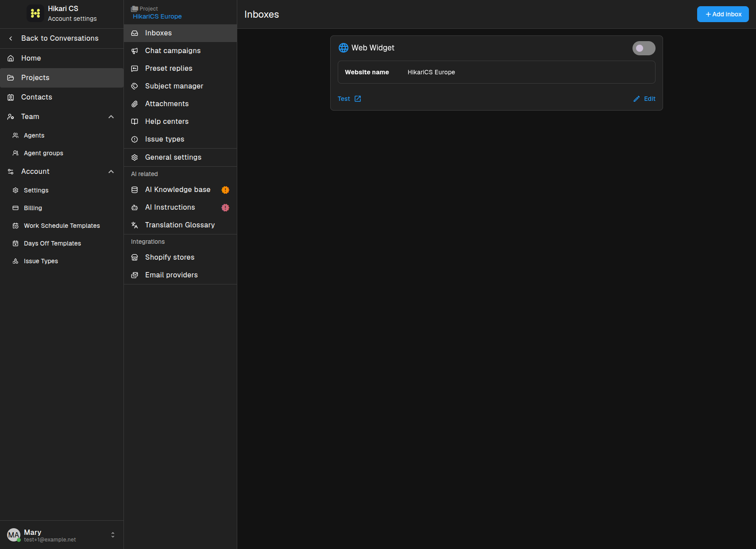The image size is (756, 549).
Task: Toggle the Web Widget inbox switch
Action: (644, 48)
